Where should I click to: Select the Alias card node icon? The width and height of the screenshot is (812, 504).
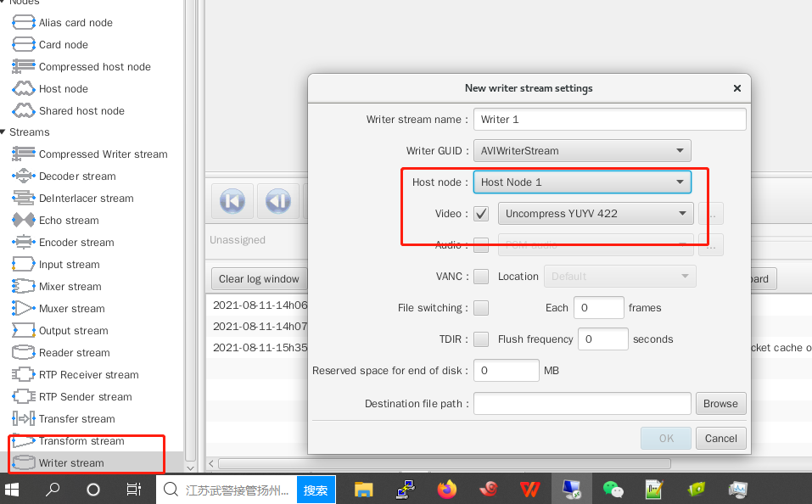(23, 23)
